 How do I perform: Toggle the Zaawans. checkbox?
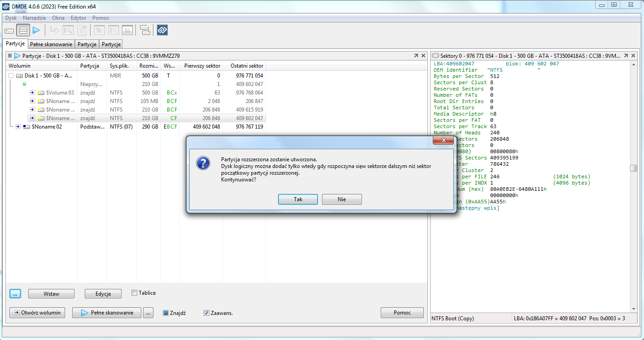206,313
